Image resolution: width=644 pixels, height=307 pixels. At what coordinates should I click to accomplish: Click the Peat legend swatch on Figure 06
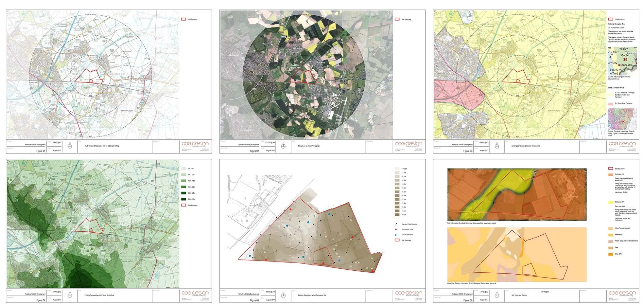coord(610,247)
